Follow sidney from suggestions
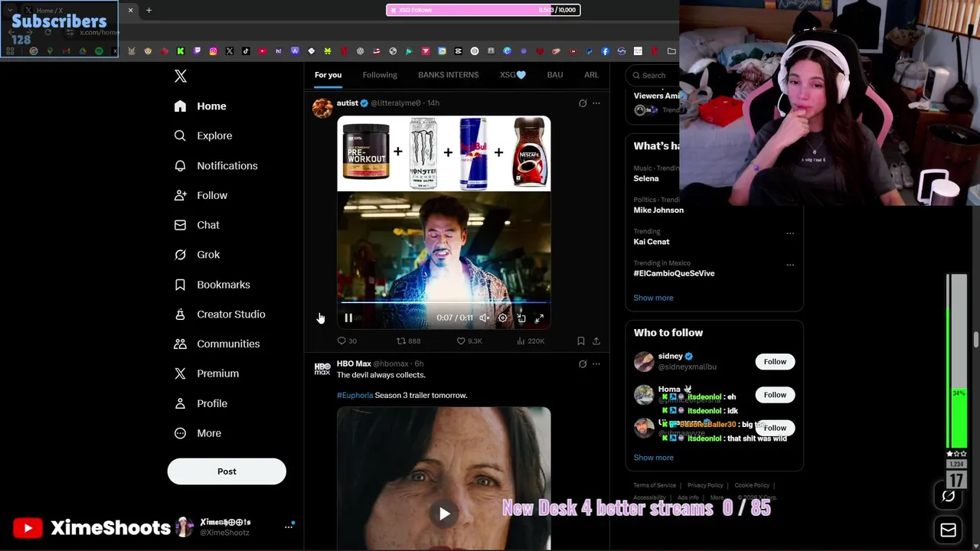Screen dimensions: 980x551 tap(775, 361)
